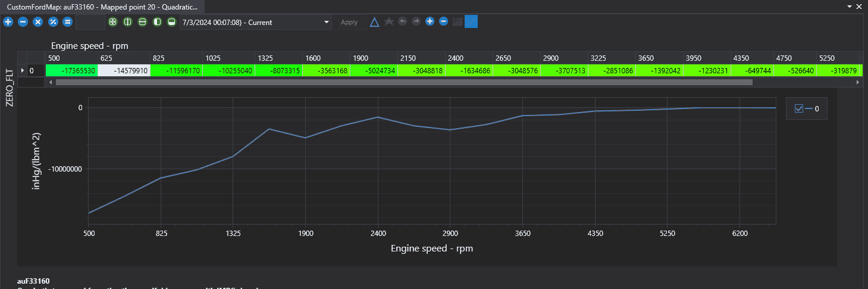Click the horizontal scrollbar thumb under table

pyautogui.click(x=404, y=82)
